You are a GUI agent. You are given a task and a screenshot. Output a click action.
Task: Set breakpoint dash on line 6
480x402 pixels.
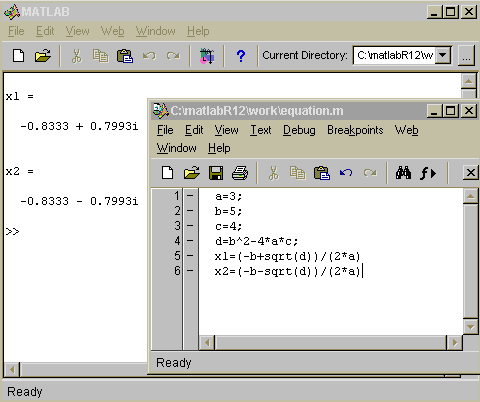(190, 271)
